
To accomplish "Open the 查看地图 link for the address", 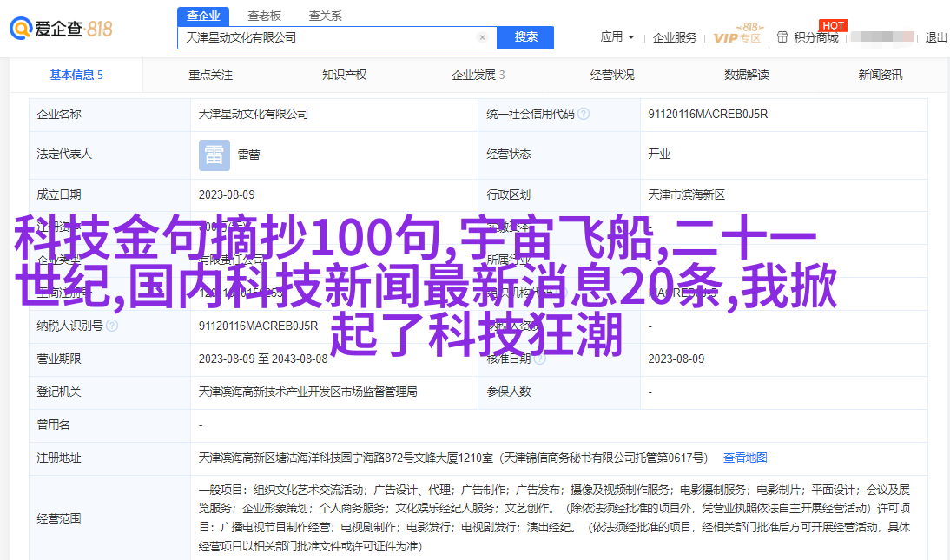I will [745, 458].
